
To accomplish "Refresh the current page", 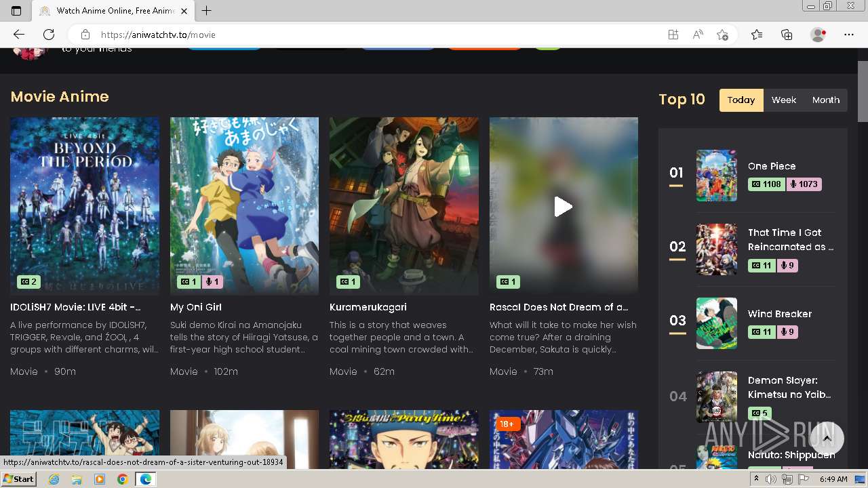I will (49, 35).
